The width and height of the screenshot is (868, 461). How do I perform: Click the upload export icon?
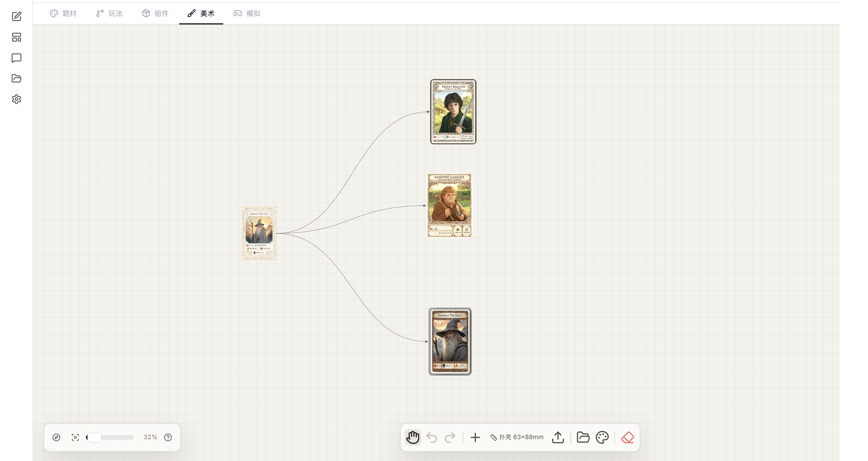pos(558,437)
